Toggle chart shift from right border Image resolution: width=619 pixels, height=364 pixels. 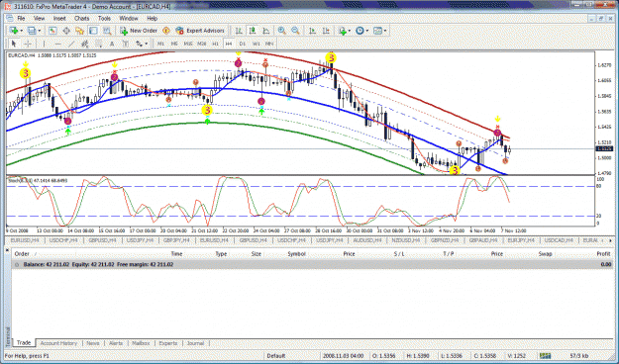pyautogui.click(x=326, y=31)
